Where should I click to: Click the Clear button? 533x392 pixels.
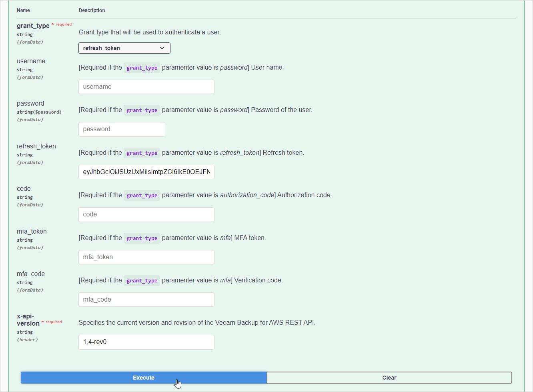389,377
